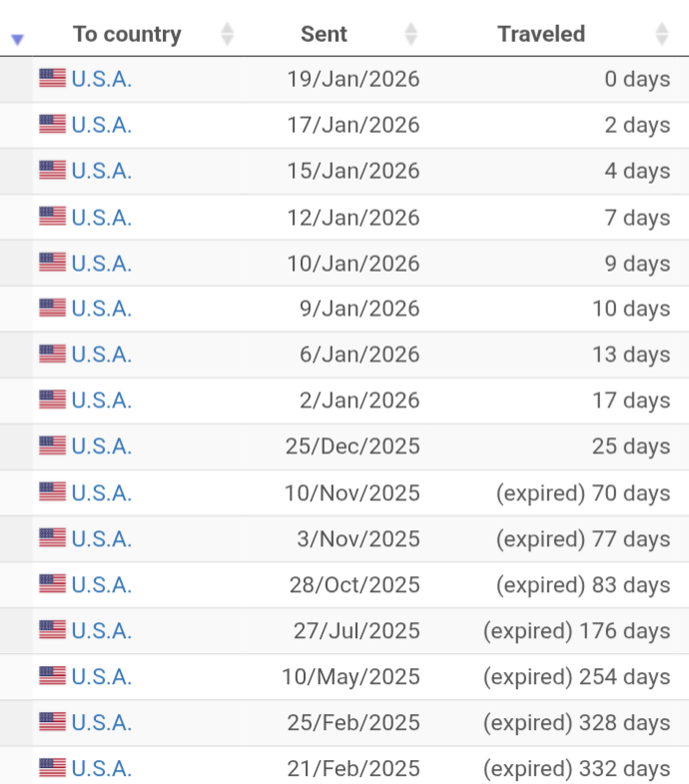Open U.S.A. link for 10/May/2025 row
This screenshot has height=784, width=689.
(101, 676)
